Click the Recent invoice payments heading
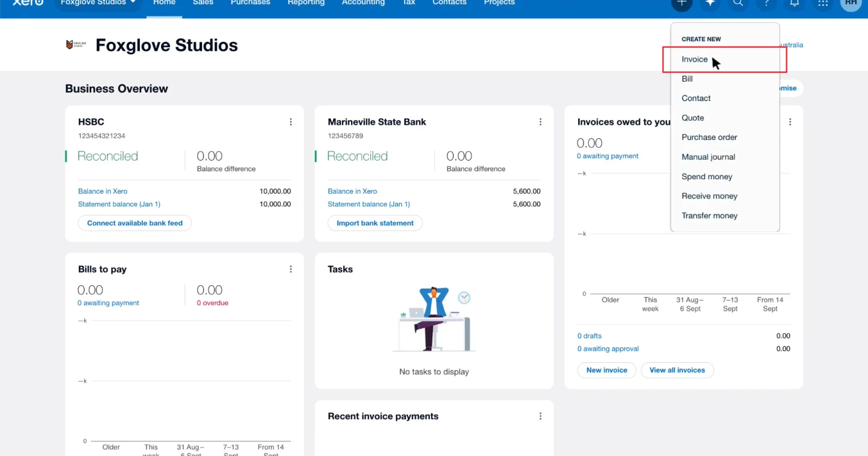Viewport: 868px width, 456px height. click(x=383, y=417)
